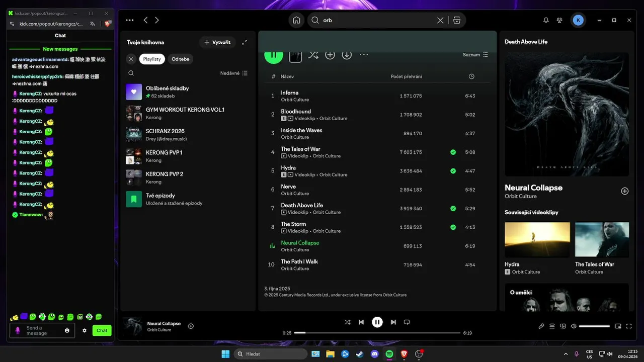
Task: Open the mini player
Action: click(618, 326)
